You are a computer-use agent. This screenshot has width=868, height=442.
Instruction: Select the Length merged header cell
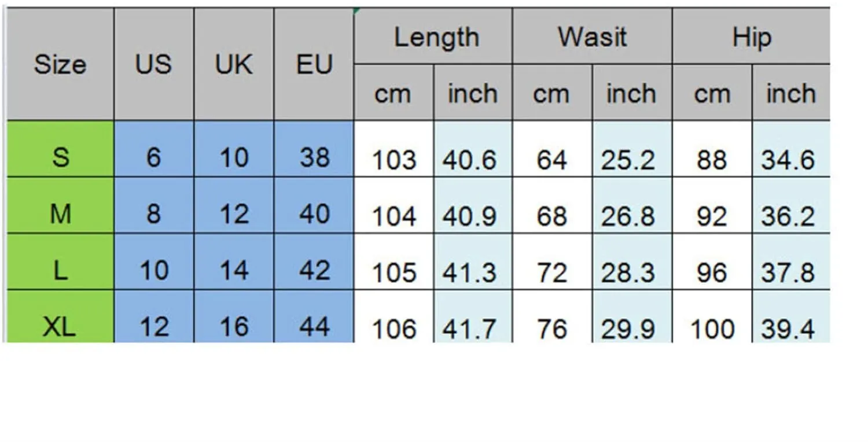coord(433,36)
